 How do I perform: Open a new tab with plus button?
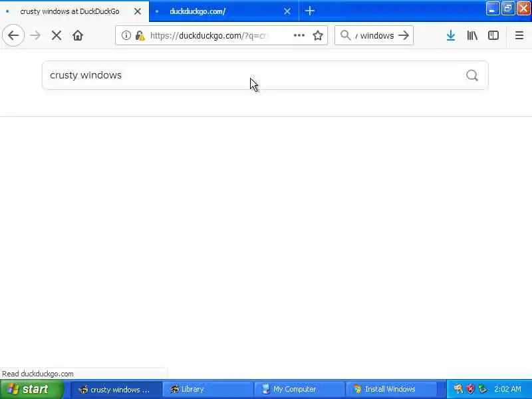[x=309, y=11]
